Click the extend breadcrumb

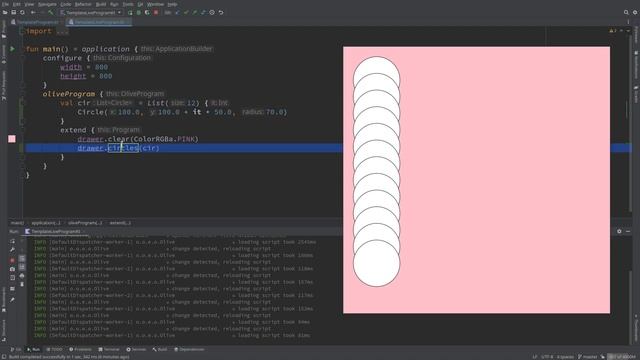(120, 223)
